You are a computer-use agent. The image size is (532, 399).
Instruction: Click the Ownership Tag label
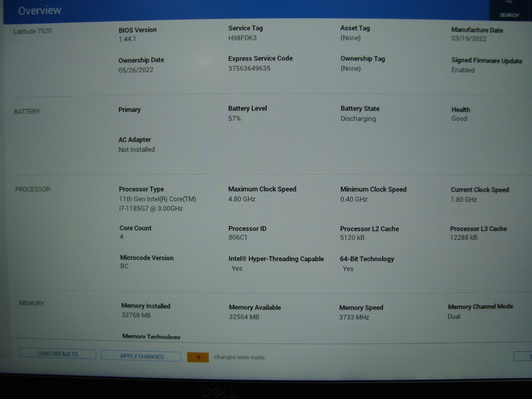362,59
